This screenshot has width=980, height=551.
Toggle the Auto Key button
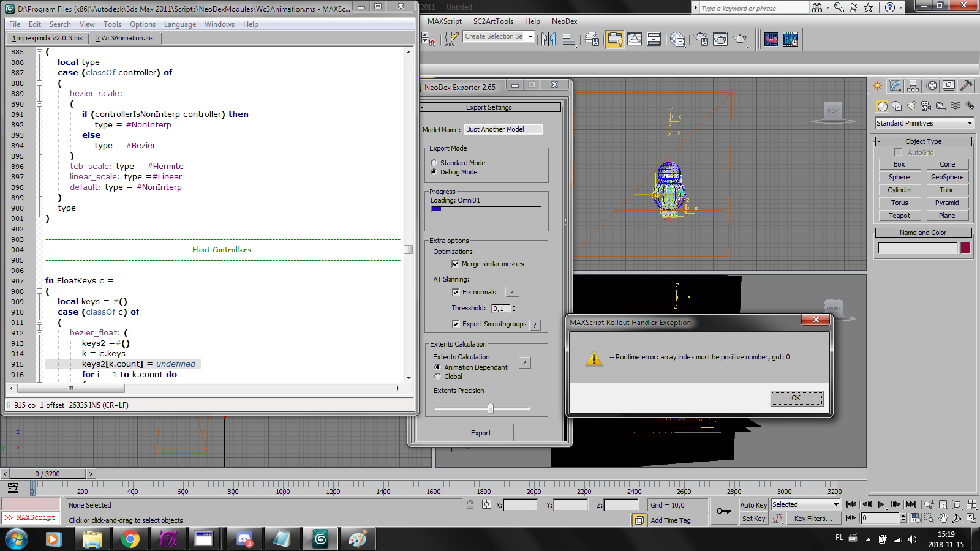pos(753,505)
